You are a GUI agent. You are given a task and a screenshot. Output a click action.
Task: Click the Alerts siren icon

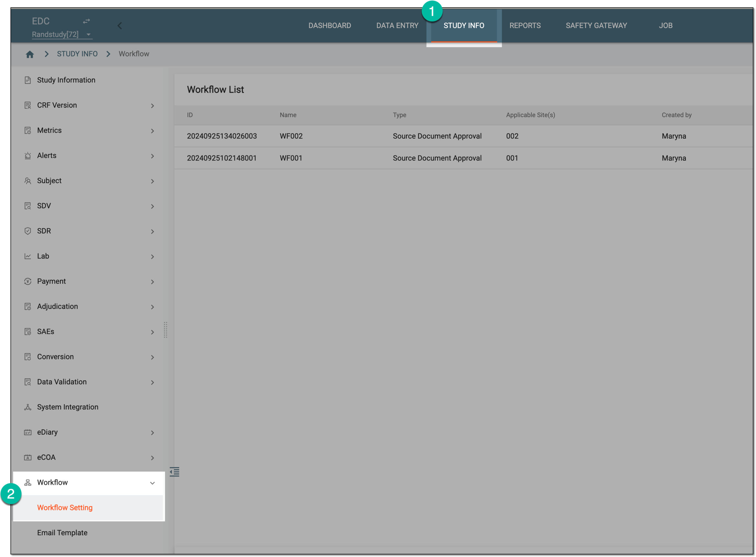[28, 156]
